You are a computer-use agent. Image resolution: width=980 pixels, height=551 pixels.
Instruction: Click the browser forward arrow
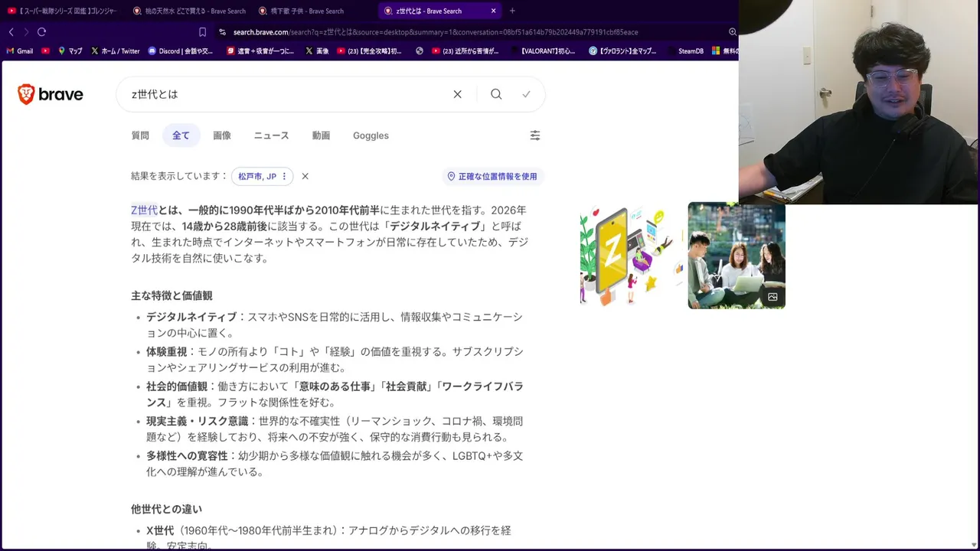tap(26, 32)
